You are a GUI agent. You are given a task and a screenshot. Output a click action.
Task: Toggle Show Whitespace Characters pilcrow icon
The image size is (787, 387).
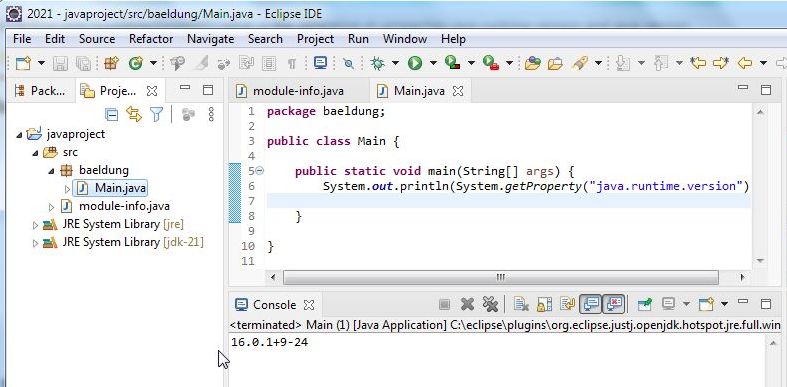(x=292, y=63)
